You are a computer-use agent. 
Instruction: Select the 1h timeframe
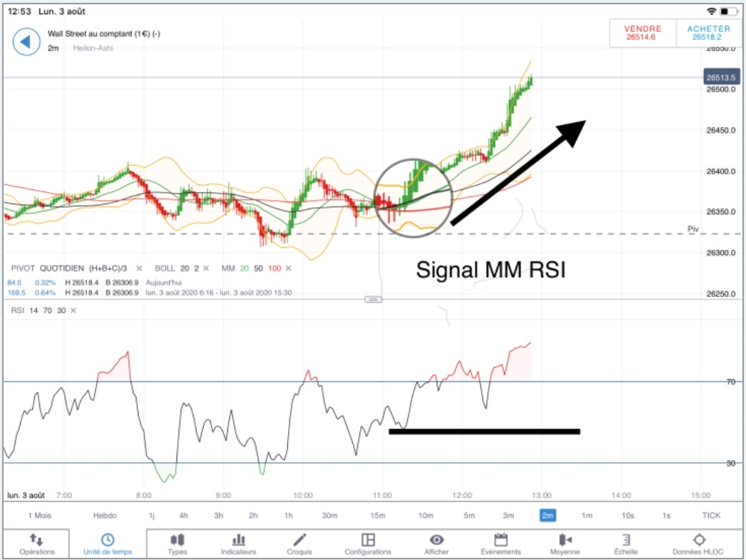[288, 515]
